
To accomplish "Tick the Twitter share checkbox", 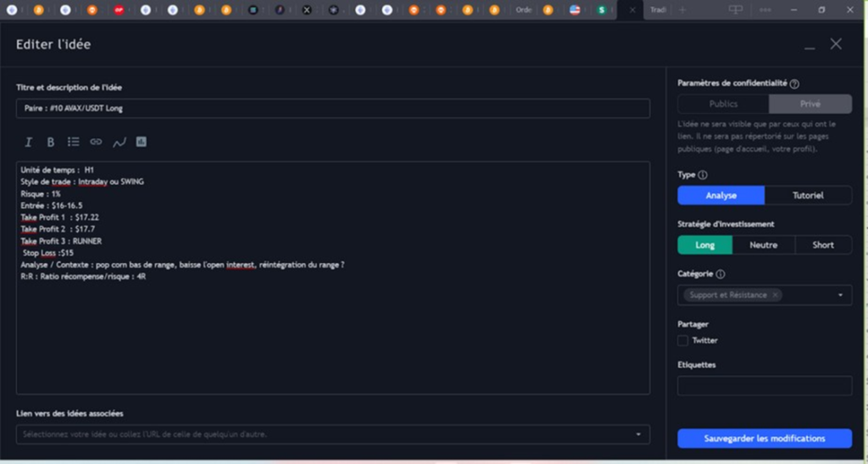I will coord(682,341).
